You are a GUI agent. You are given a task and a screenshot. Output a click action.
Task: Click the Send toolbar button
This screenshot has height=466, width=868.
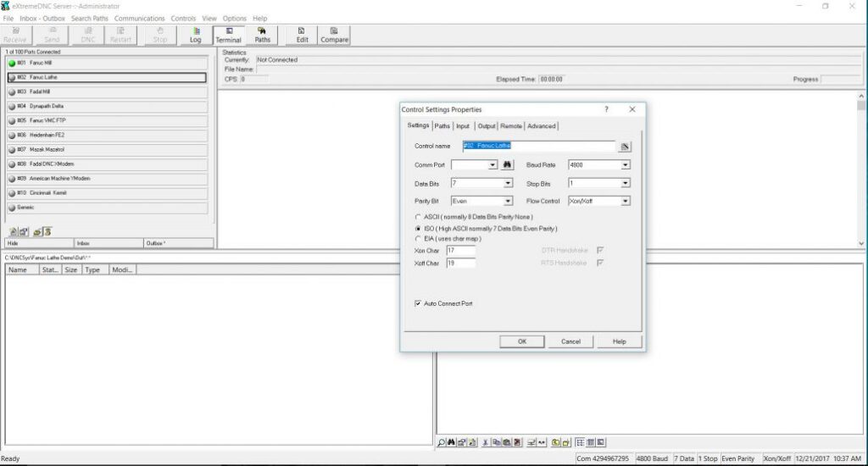pos(52,35)
